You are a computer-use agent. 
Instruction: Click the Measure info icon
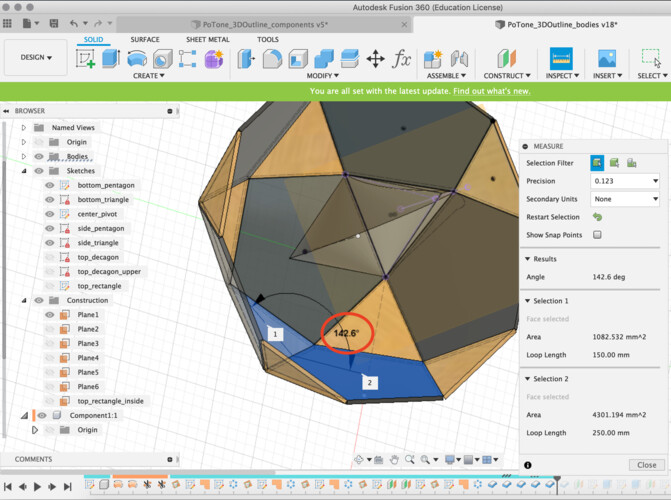[528, 465]
